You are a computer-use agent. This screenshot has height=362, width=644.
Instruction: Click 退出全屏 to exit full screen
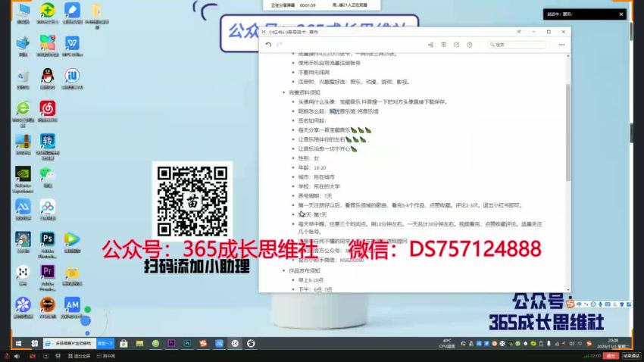pos(80,356)
